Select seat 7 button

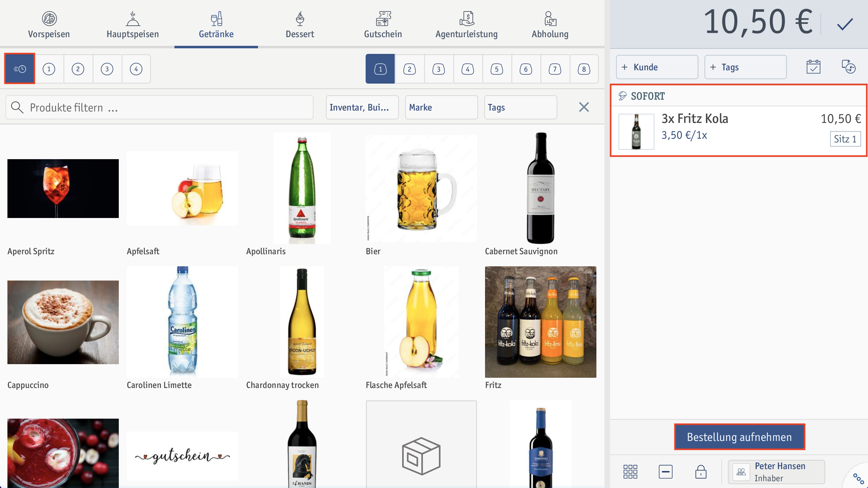[555, 69]
